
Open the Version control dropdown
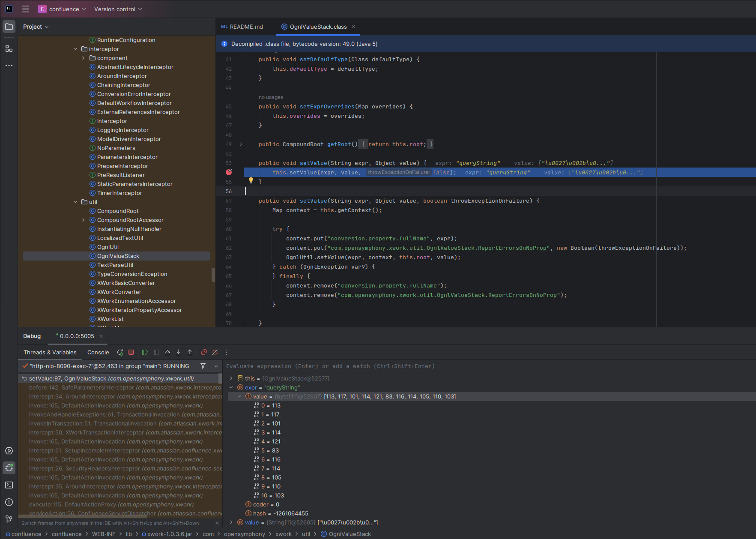[118, 9]
